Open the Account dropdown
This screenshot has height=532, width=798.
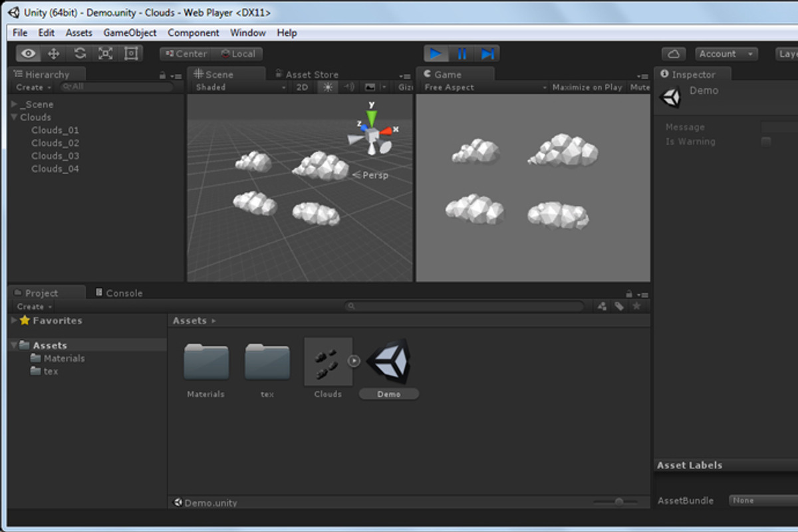(x=727, y=54)
